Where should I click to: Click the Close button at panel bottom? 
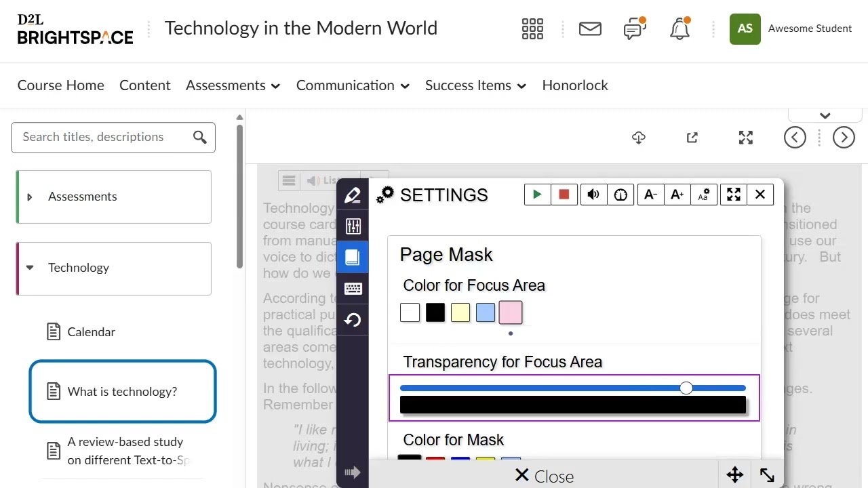tap(544, 476)
